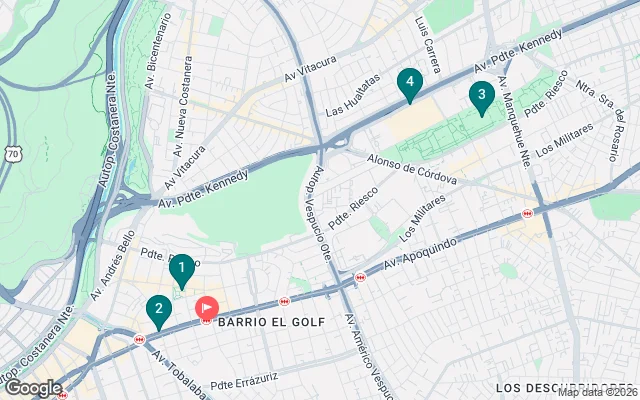Select the Av. Nueva Costanera label

point(182,107)
